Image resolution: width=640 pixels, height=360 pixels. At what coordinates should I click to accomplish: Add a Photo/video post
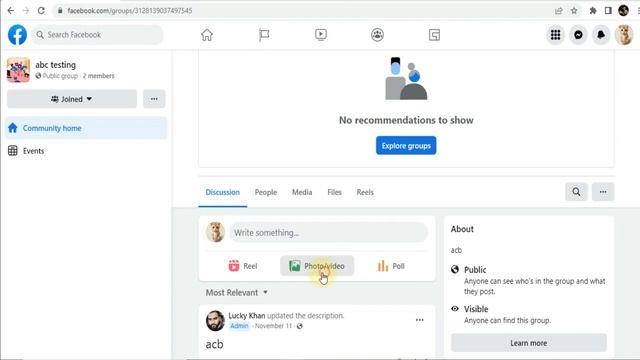point(317,266)
